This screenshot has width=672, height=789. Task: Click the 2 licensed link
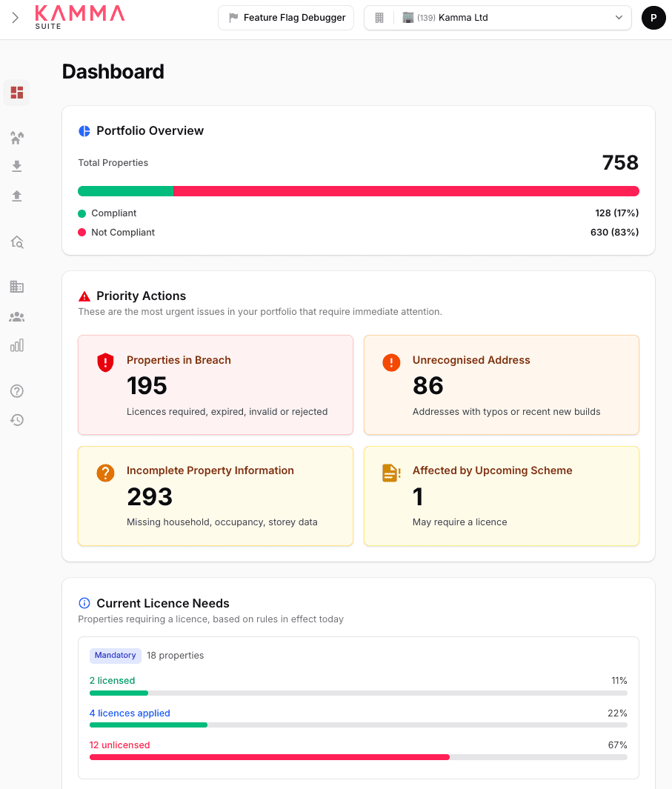click(113, 680)
